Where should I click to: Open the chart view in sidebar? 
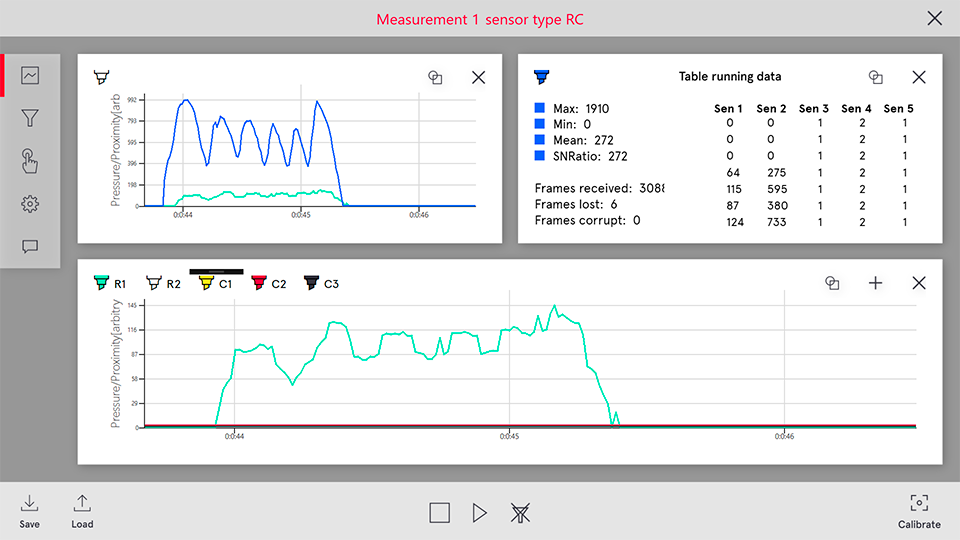30,76
